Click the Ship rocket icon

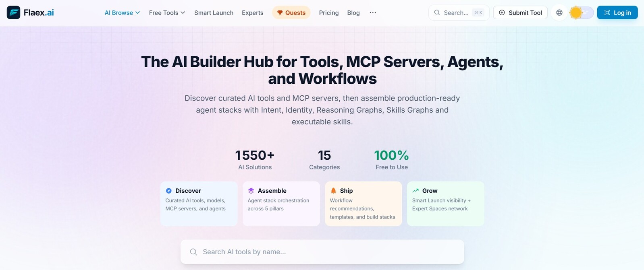pyautogui.click(x=333, y=191)
